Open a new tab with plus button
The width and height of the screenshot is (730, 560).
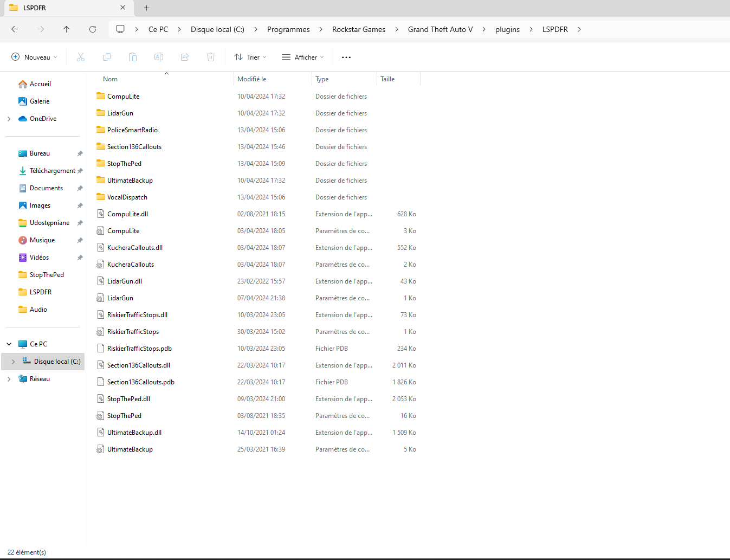(146, 8)
